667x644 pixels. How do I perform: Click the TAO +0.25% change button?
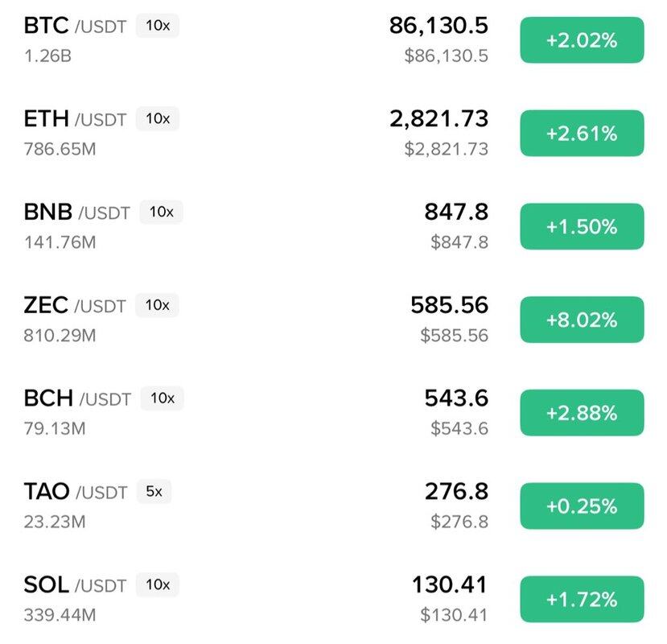tap(582, 506)
